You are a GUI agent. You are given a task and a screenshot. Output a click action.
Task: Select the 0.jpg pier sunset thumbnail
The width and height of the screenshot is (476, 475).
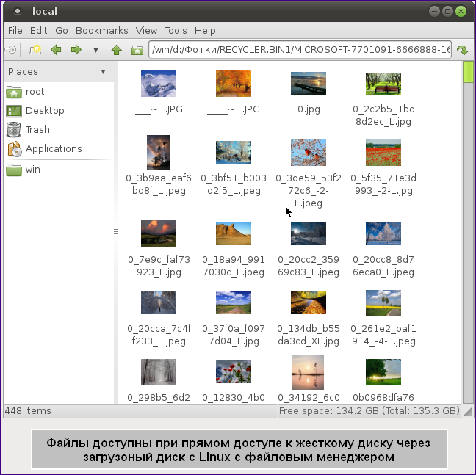pos(309,84)
